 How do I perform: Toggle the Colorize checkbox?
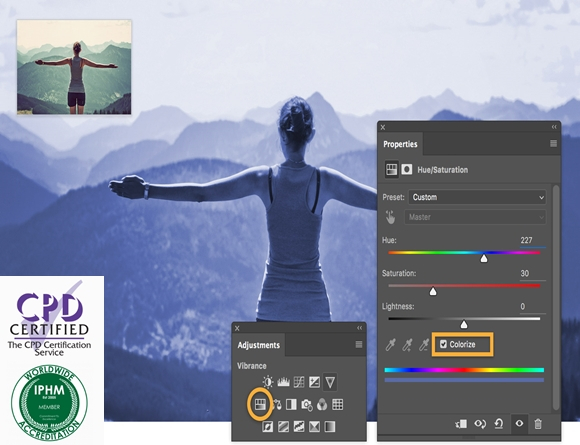point(443,344)
